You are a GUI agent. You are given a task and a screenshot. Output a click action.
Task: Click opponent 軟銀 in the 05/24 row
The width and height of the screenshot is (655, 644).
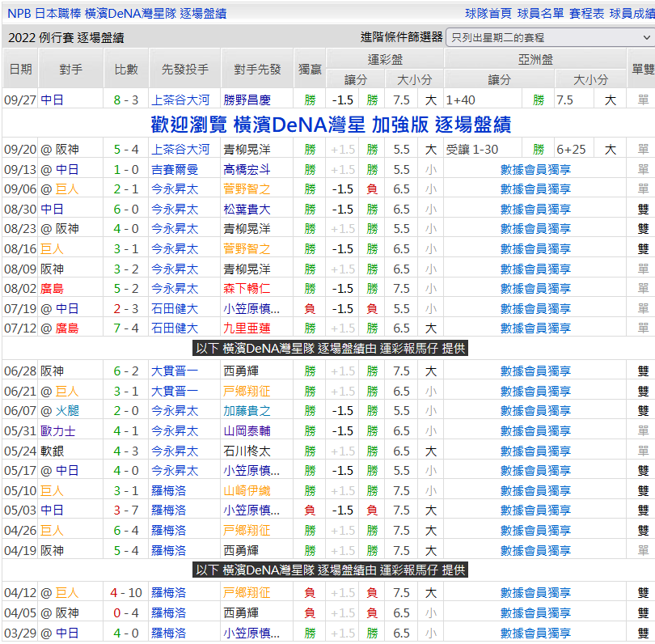tap(53, 451)
